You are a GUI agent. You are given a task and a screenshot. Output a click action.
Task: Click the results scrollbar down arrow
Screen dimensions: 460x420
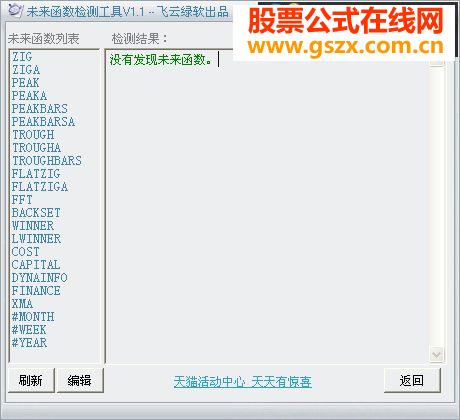click(436, 354)
